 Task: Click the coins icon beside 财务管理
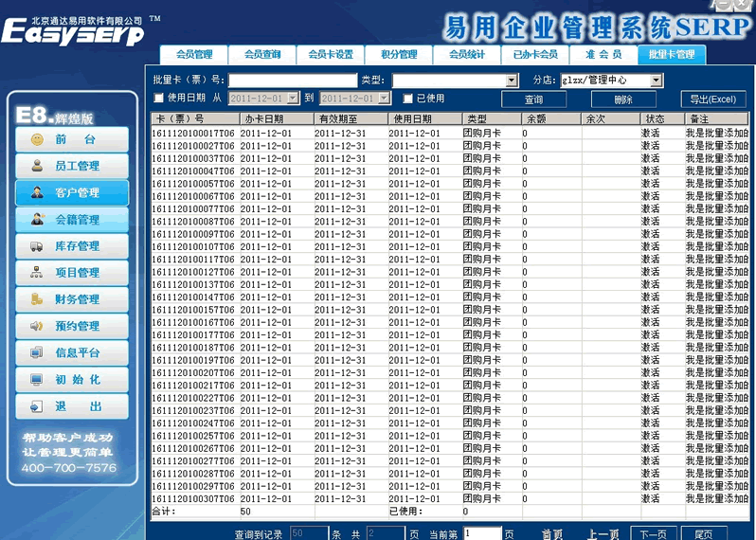click(x=37, y=299)
